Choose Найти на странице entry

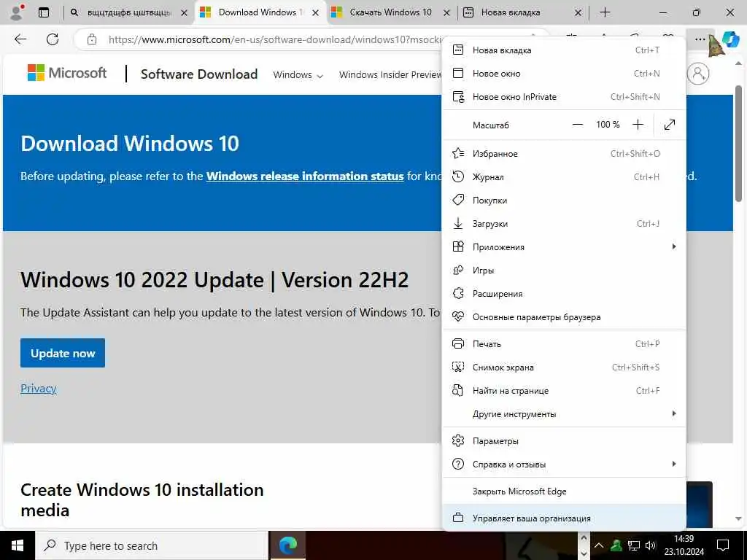tap(564, 391)
